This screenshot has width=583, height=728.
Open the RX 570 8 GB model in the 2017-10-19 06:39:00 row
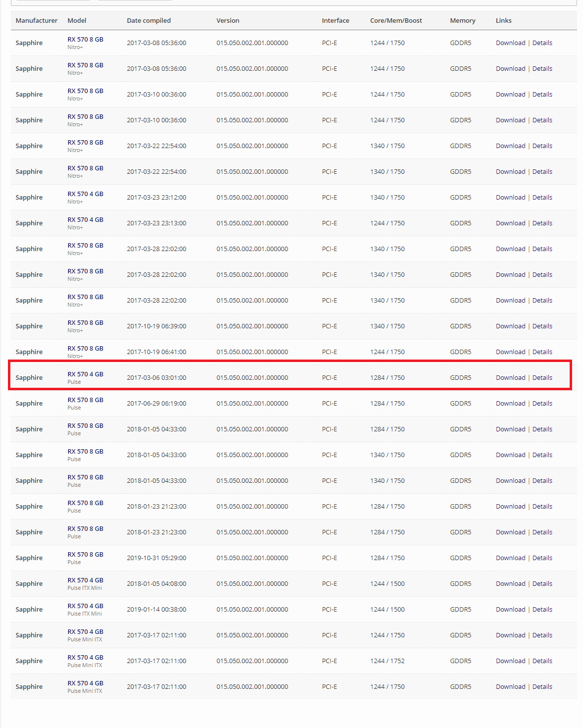(85, 322)
